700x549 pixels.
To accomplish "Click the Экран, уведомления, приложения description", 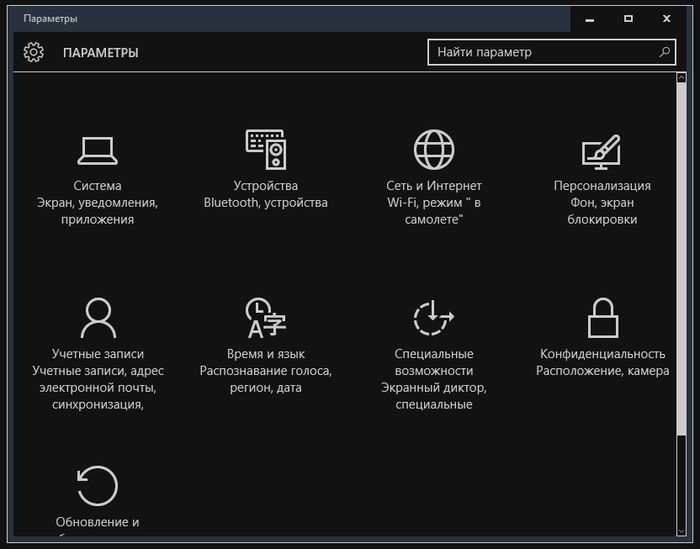I will point(98,211).
